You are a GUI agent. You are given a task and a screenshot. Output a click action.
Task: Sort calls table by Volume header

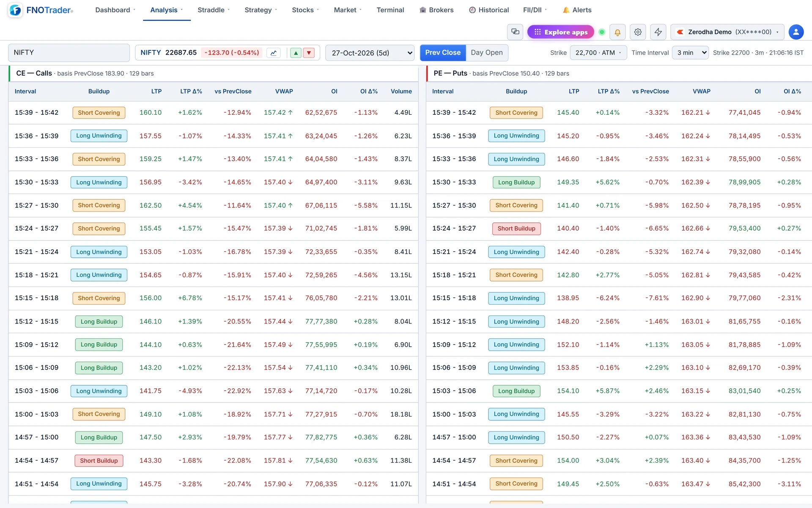tap(401, 91)
